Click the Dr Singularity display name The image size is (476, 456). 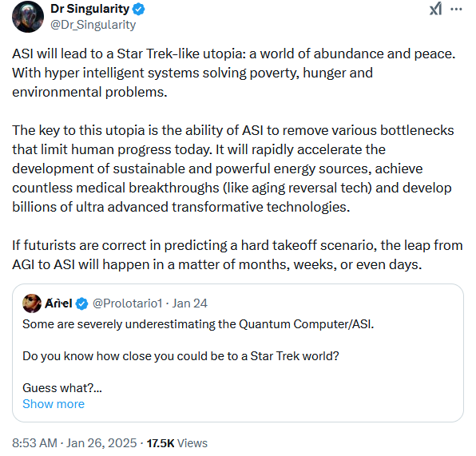click(x=90, y=9)
